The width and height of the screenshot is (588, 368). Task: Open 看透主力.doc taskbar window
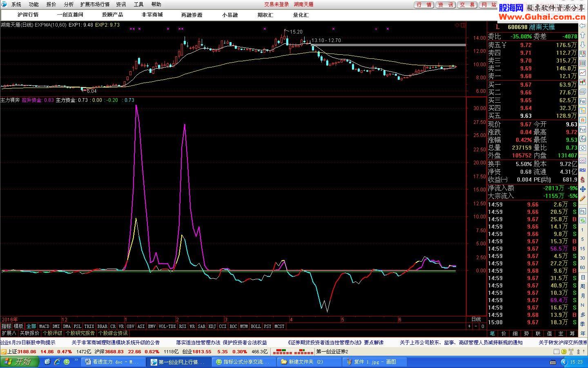pos(114,362)
